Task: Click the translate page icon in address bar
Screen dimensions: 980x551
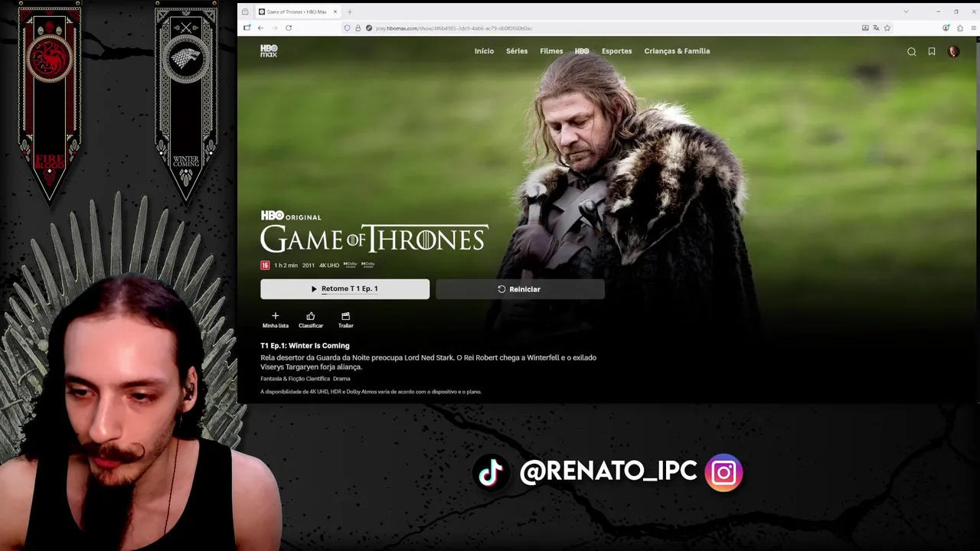Action: [x=876, y=28]
